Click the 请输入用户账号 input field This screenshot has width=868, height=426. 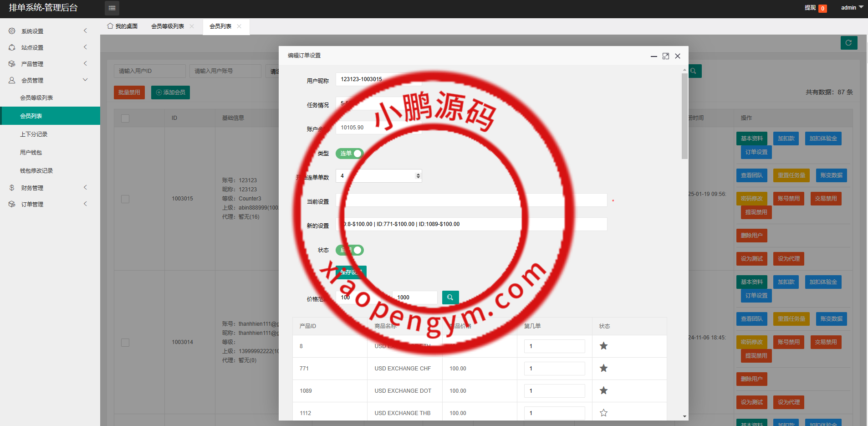(x=225, y=71)
